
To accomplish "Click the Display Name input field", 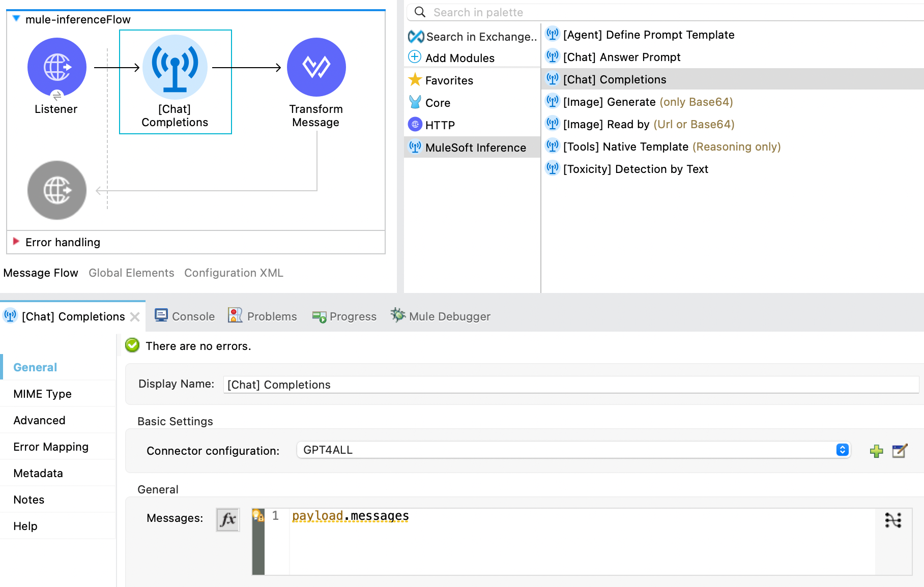I will tap(571, 385).
